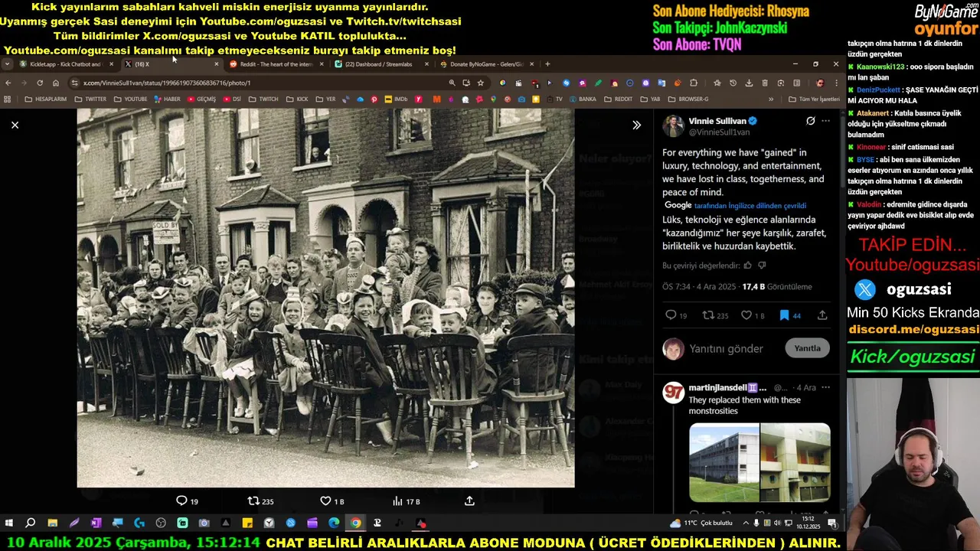Screen dimensions: 980x551
Task: Repost the tweet via 235 icon in side panel
Action: tap(708, 315)
